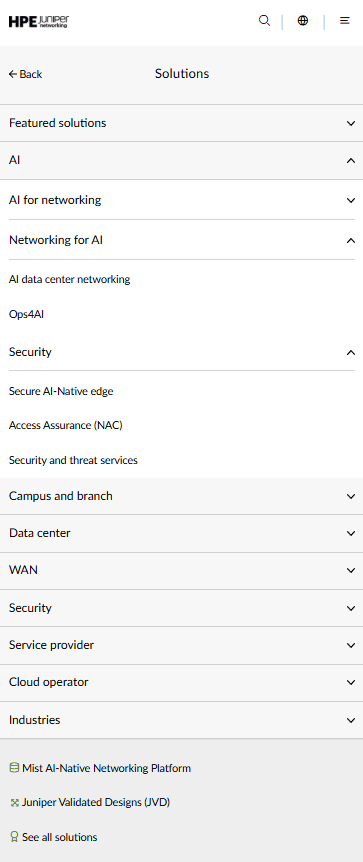Expand the Data center chevron

351,533
